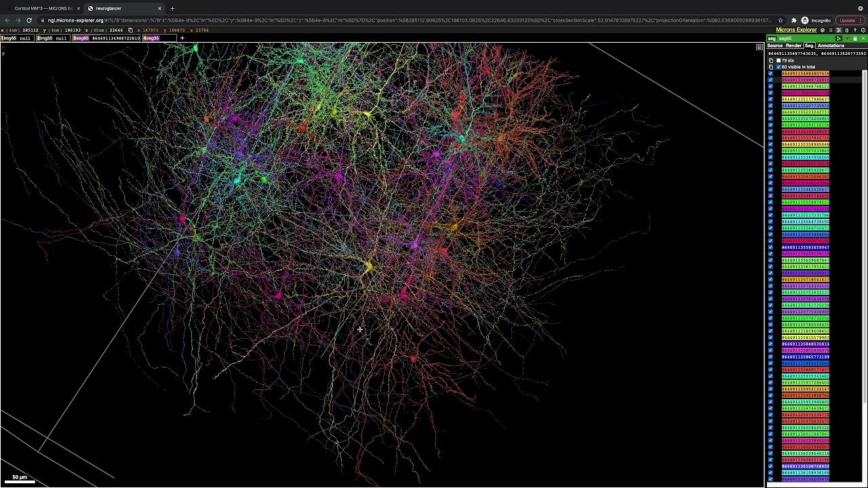Open the 3D view panel menu icon
868x488 pixels.
click(x=759, y=47)
